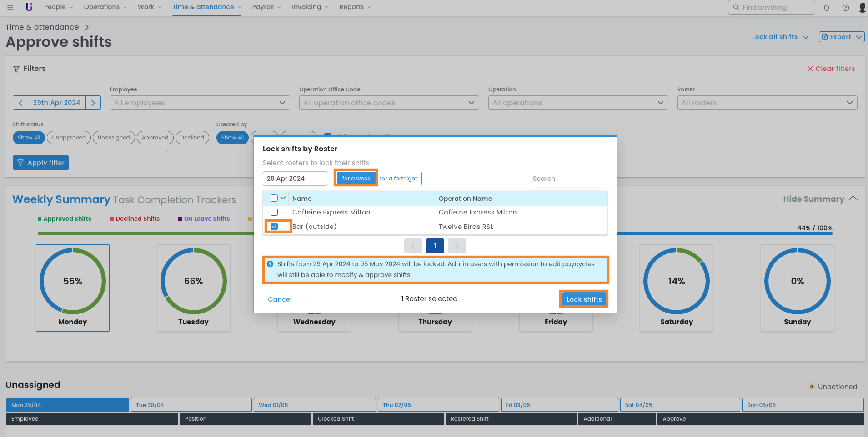Image resolution: width=868 pixels, height=437 pixels.
Task: Cancel the Lock shifts dialog
Action: pyautogui.click(x=280, y=299)
